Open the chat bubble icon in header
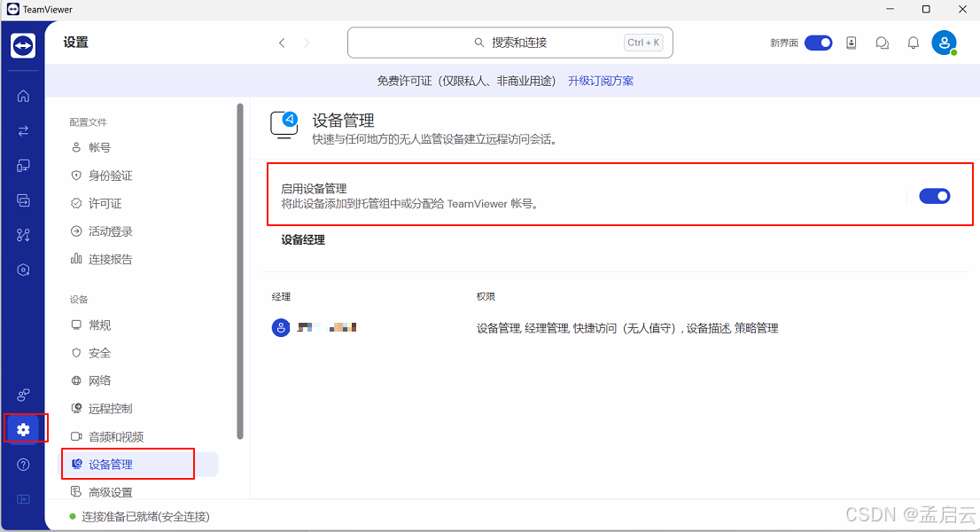 pos(882,43)
